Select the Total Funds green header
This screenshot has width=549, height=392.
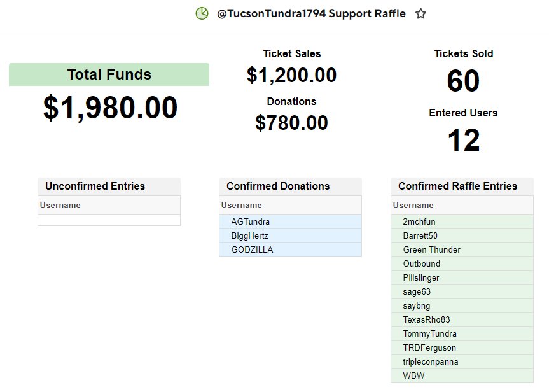point(109,74)
